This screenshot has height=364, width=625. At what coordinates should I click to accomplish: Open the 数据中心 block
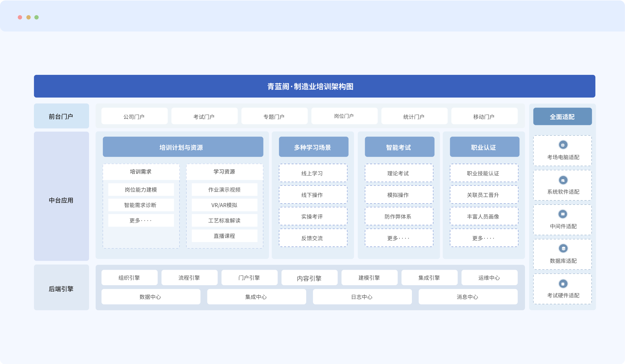(150, 297)
